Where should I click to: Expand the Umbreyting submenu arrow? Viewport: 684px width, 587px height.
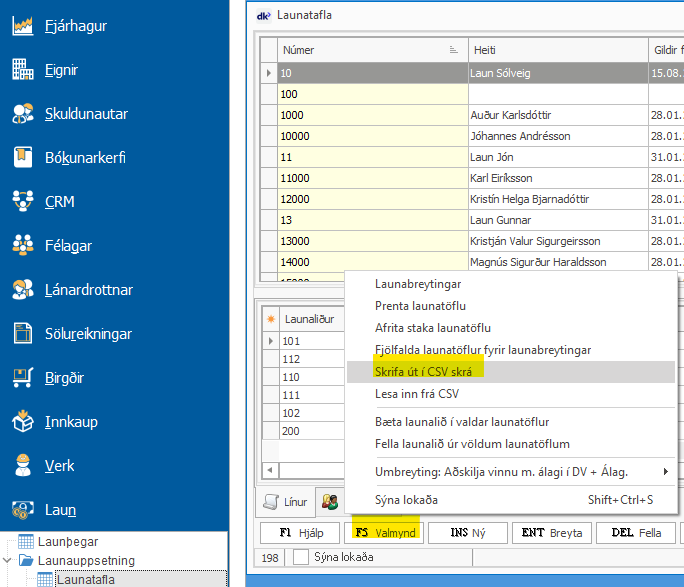tap(666, 471)
